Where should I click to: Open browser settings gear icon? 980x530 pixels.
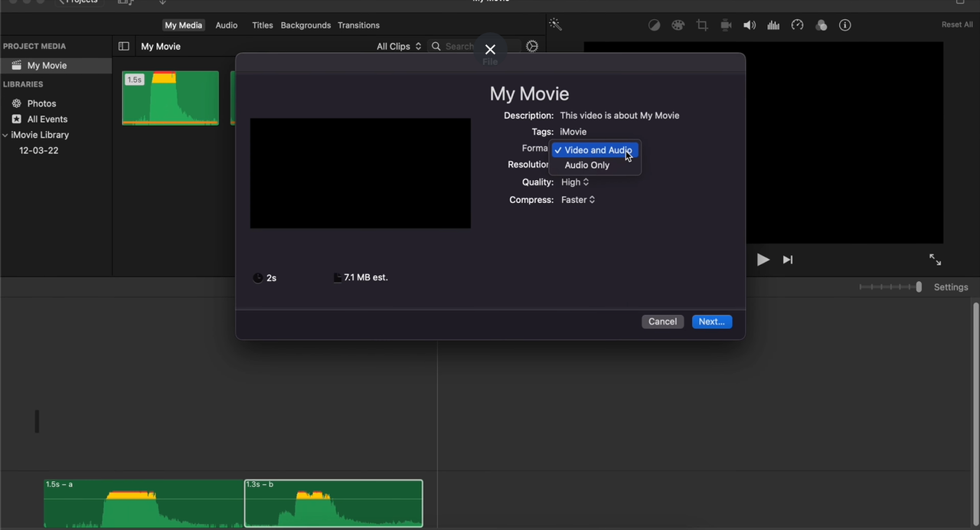[532, 46]
